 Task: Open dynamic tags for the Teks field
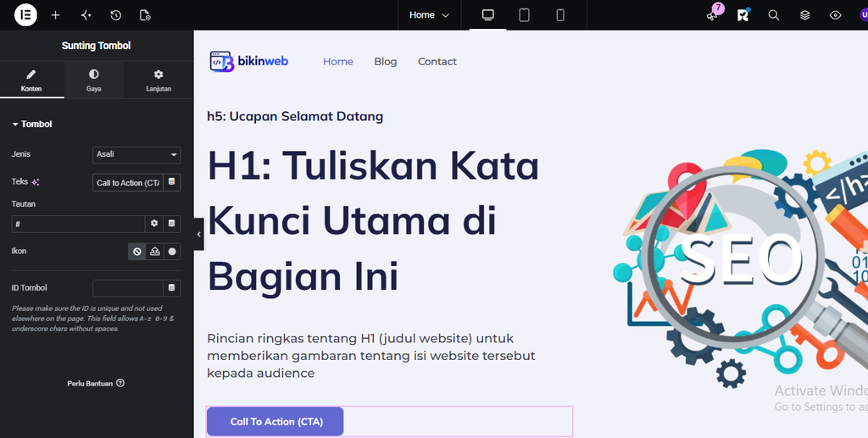171,182
